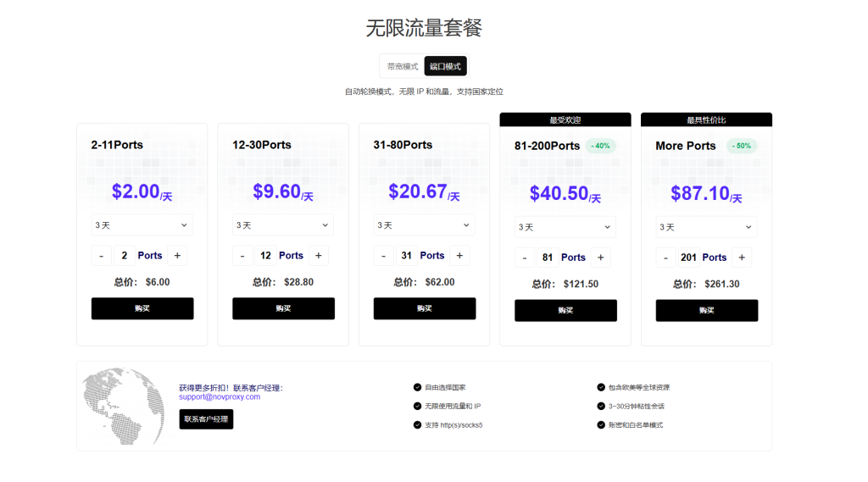The image size is (868, 482).
Task: Select the 端口模式 tab
Action: click(445, 66)
